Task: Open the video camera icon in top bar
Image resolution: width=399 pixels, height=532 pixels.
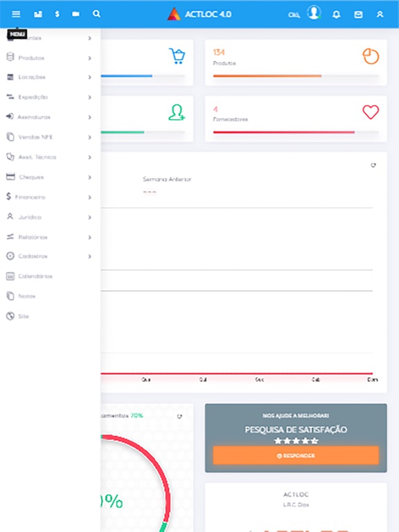Action: [x=76, y=14]
